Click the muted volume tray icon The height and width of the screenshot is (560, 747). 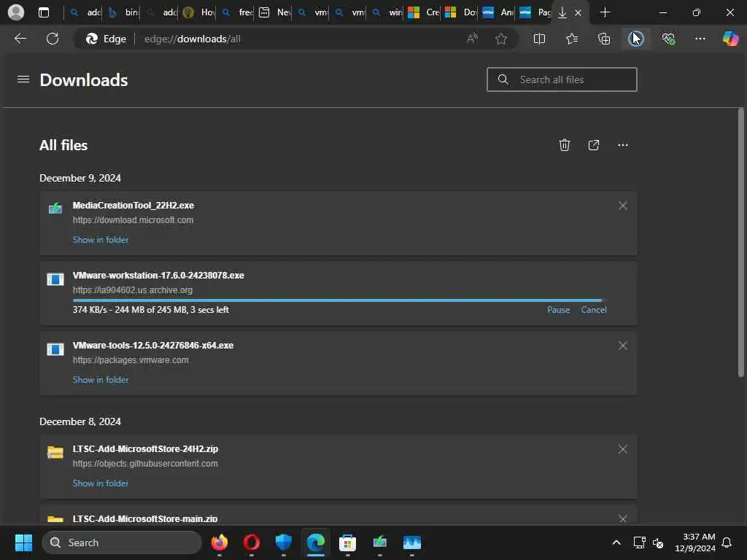coord(658,542)
